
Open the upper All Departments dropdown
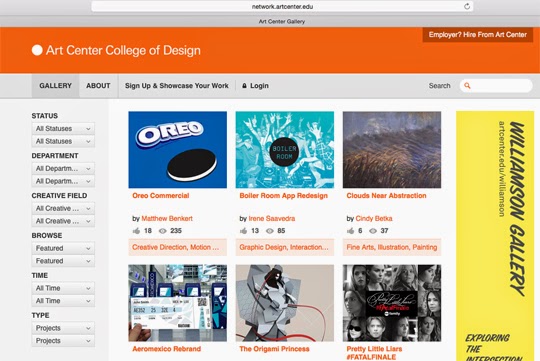point(63,168)
